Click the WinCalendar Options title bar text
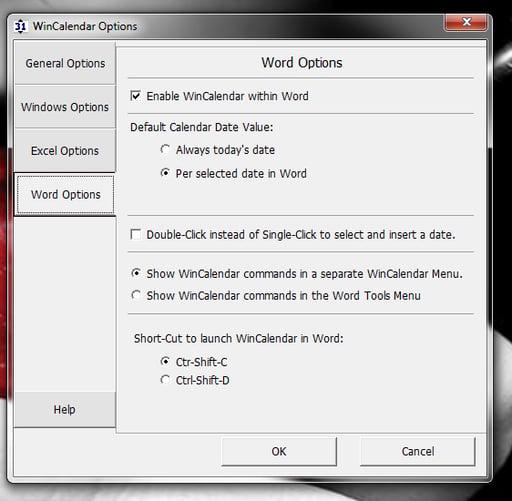Screen dimensions: 512x501 (x=85, y=26)
